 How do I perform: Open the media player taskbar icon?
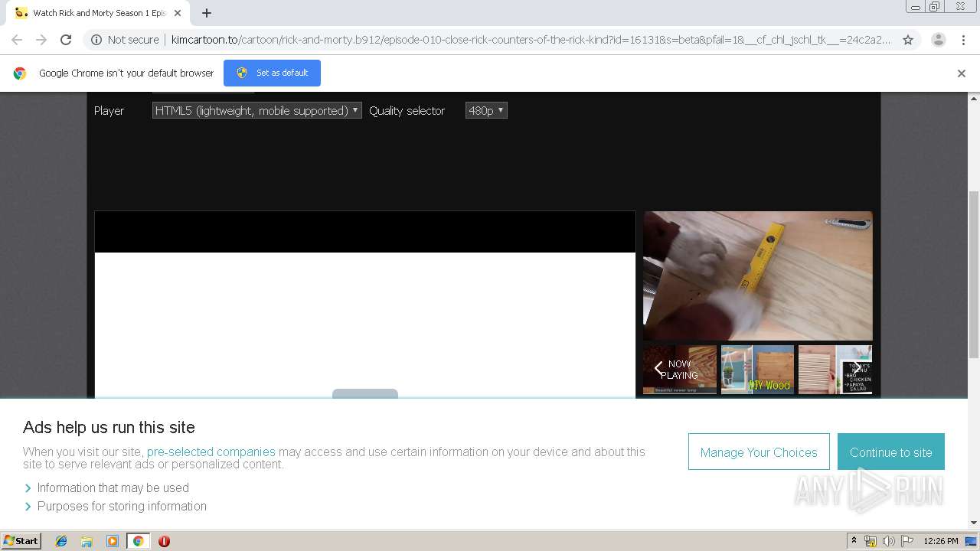tap(113, 541)
